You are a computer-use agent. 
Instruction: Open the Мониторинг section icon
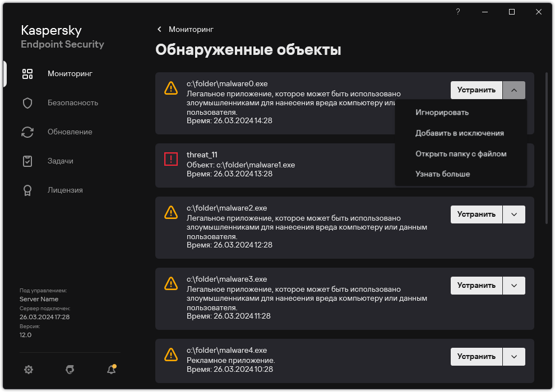27,73
